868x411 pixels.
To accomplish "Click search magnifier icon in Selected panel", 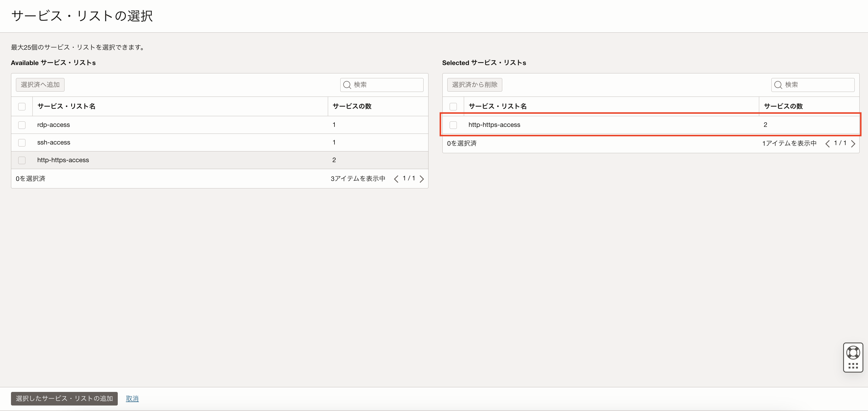I will (778, 85).
